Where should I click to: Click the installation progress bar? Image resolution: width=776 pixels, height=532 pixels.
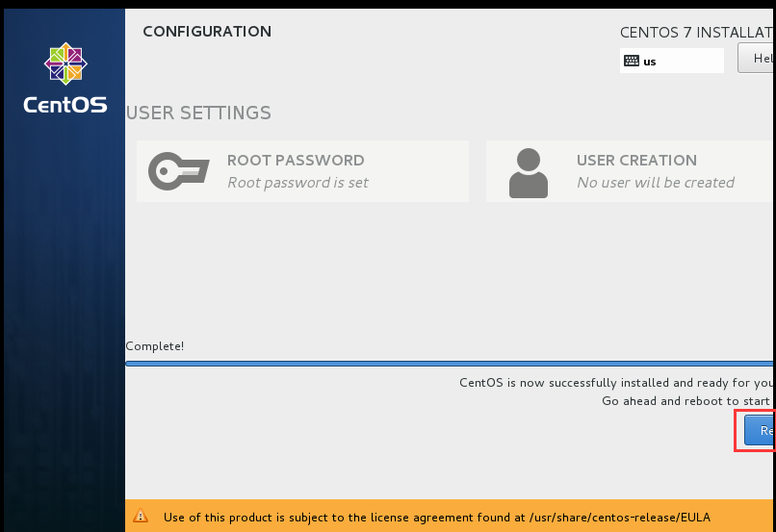coord(449,364)
